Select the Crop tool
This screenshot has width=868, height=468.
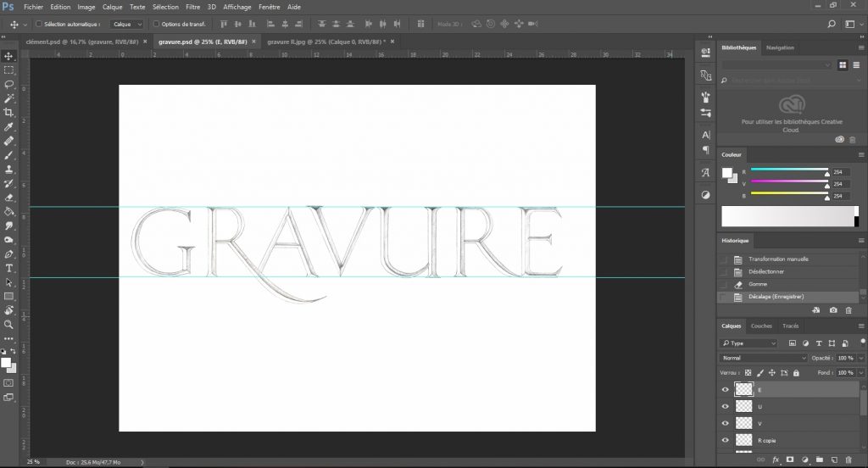[8, 113]
